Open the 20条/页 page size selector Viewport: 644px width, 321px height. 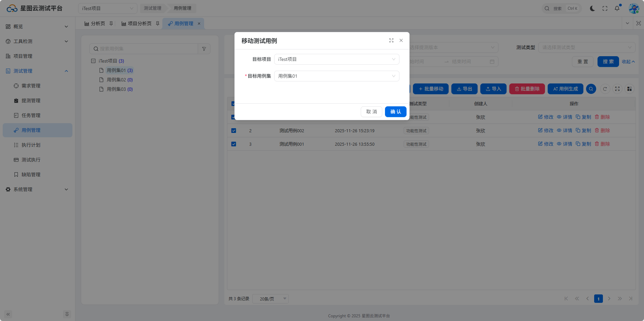point(270,299)
